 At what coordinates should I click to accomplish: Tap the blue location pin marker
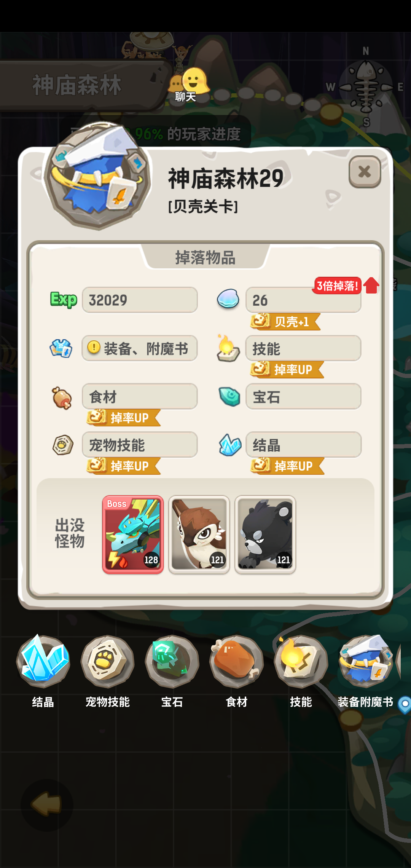(x=405, y=704)
